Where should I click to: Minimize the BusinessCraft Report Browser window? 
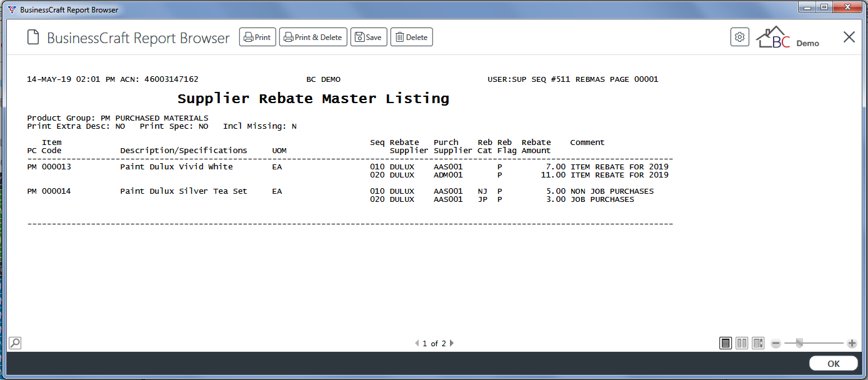[x=808, y=7]
